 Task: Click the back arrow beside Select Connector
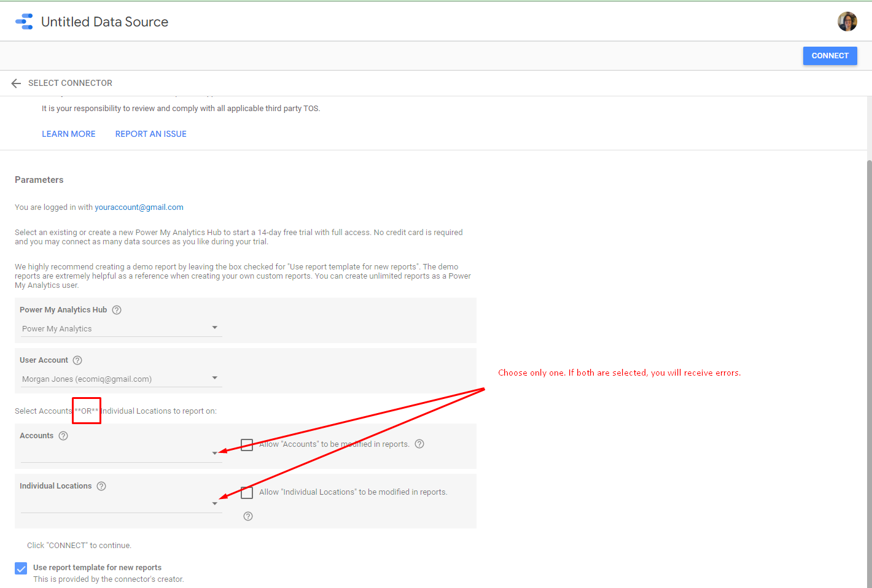tap(16, 83)
